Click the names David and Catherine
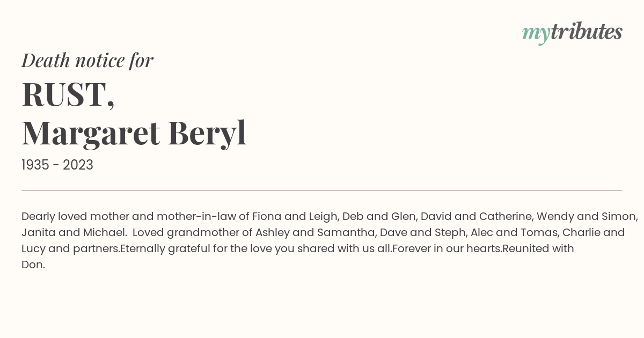The height and width of the screenshot is (338, 644). (477, 217)
